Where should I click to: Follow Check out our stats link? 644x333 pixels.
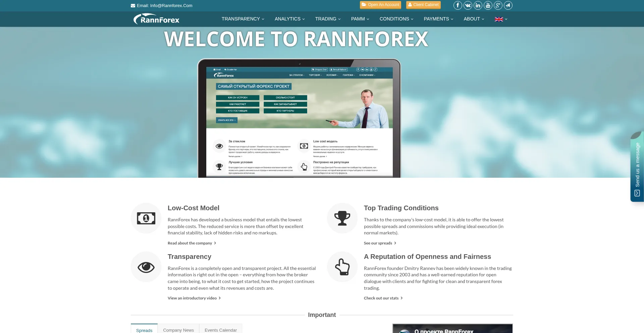[x=383, y=298]
